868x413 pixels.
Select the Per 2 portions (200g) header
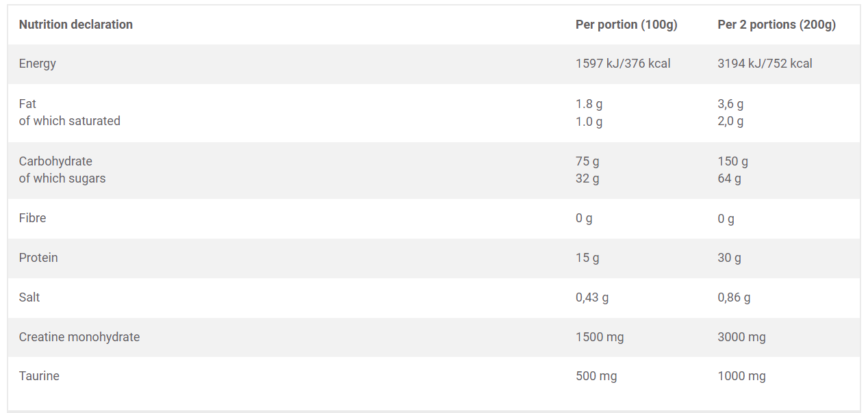tap(777, 25)
